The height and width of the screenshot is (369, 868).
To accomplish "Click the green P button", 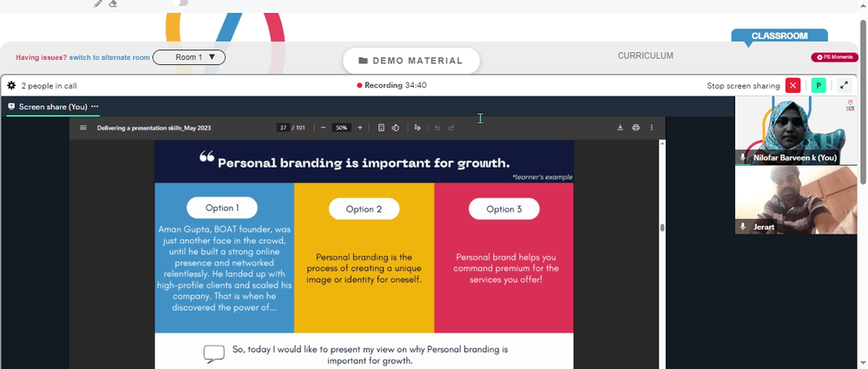I will [819, 85].
